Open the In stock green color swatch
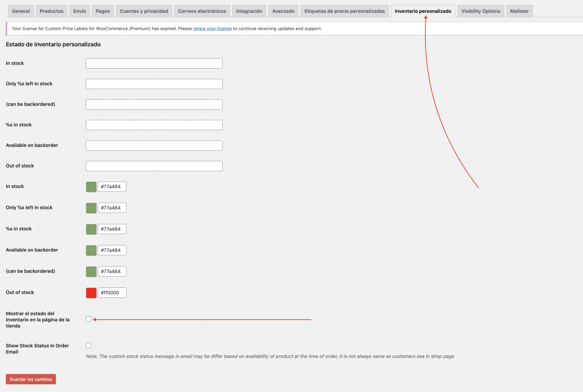 pyautogui.click(x=91, y=187)
